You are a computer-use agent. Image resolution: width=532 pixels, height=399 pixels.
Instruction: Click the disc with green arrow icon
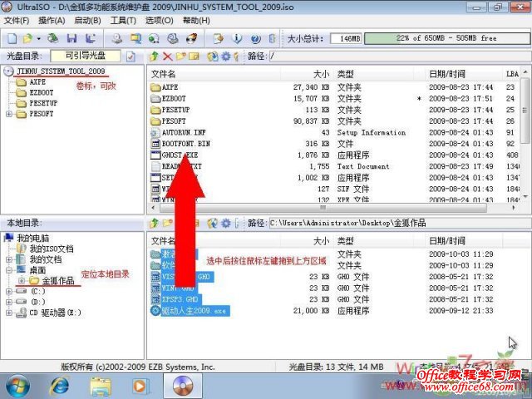click(x=154, y=38)
